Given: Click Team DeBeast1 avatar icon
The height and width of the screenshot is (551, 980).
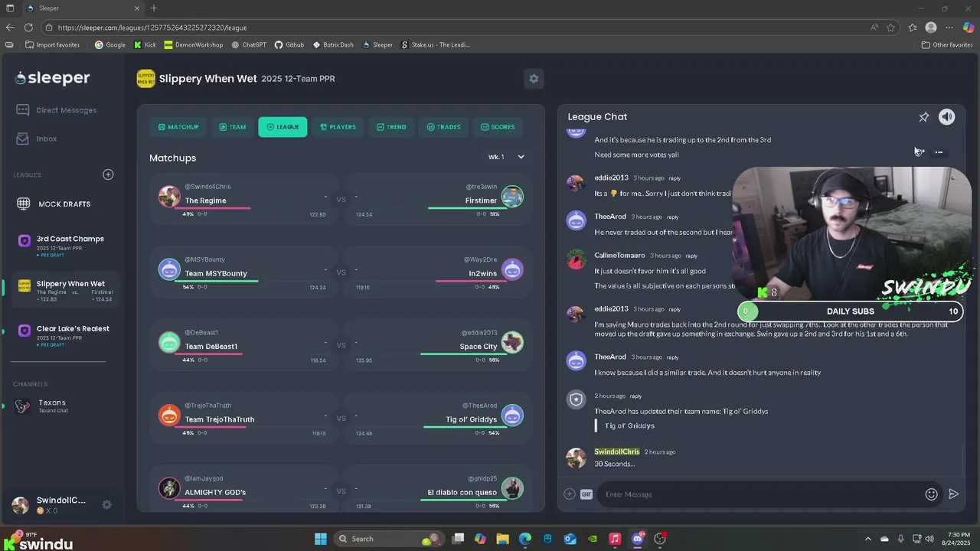Looking at the screenshot, I should [169, 342].
